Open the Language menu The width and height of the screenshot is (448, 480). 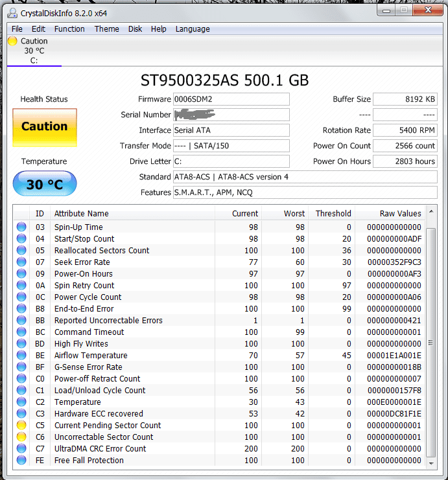(x=193, y=29)
